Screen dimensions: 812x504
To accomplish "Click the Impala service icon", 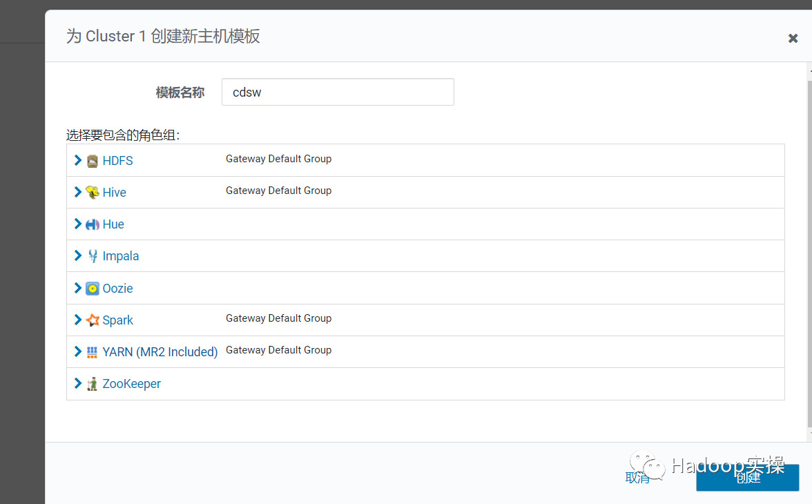I will [x=92, y=255].
